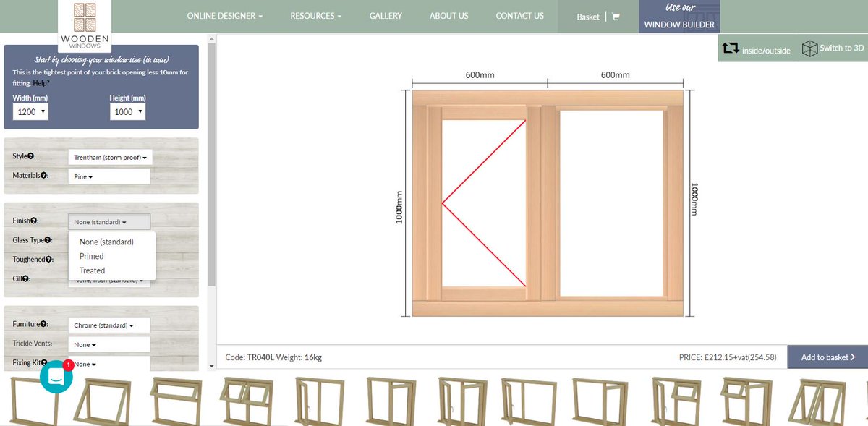Open the Height (mm) dropdown showing 1000
Screen dimensions: 868x426
click(128, 112)
